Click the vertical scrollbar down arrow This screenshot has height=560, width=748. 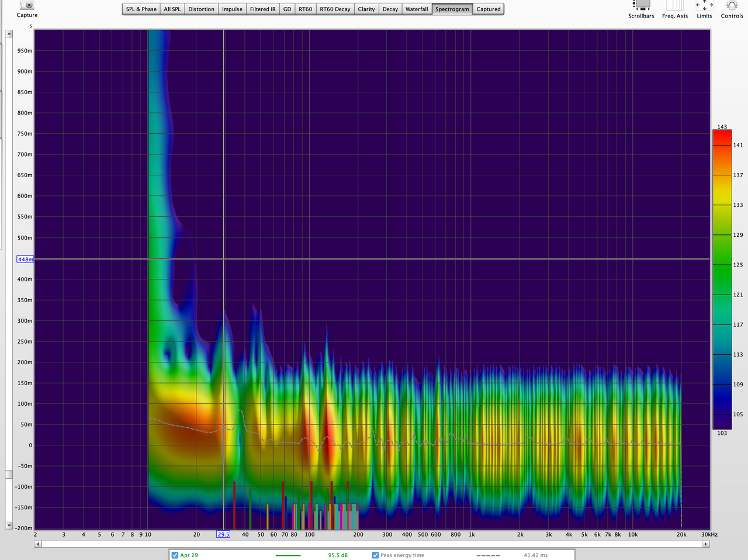[x=9, y=526]
